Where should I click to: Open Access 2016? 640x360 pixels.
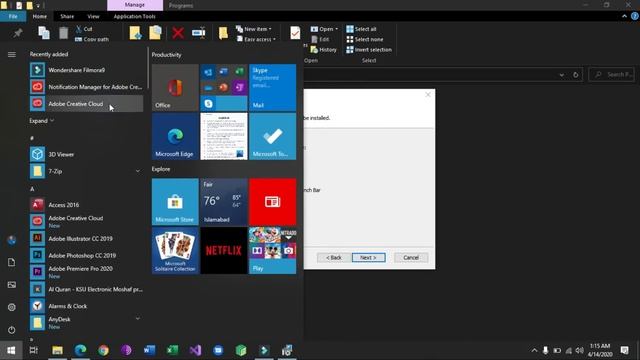pos(86,205)
